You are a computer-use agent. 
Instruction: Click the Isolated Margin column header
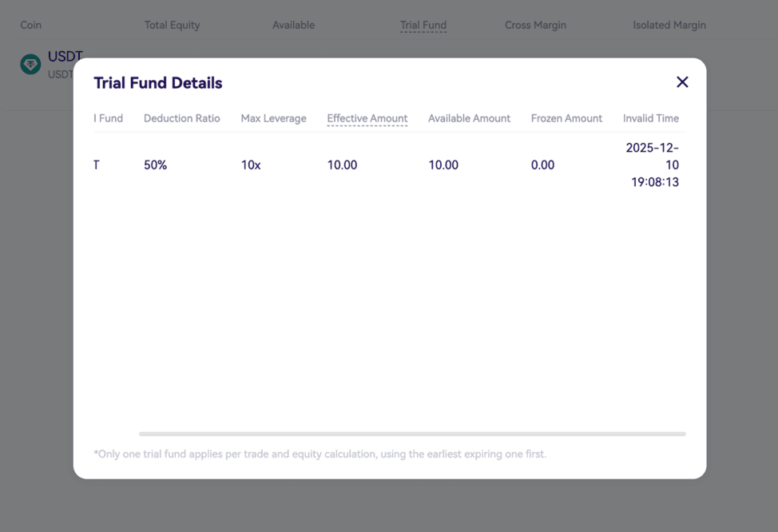point(669,25)
